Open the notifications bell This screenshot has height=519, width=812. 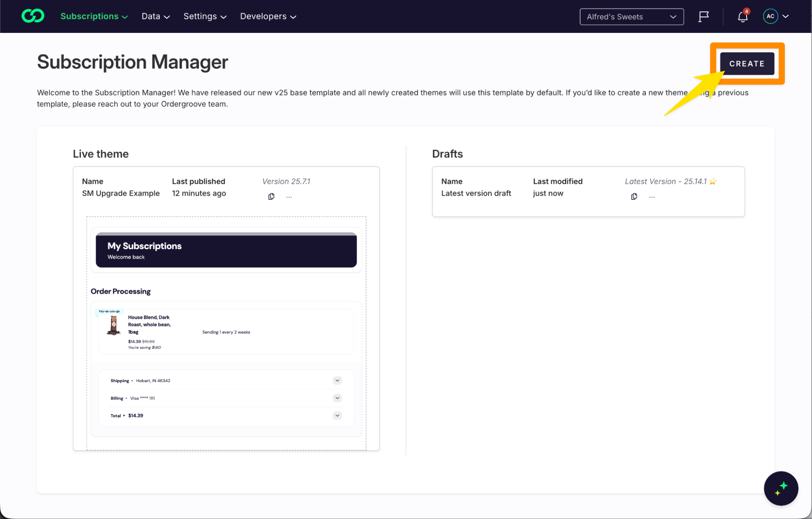[x=743, y=17]
